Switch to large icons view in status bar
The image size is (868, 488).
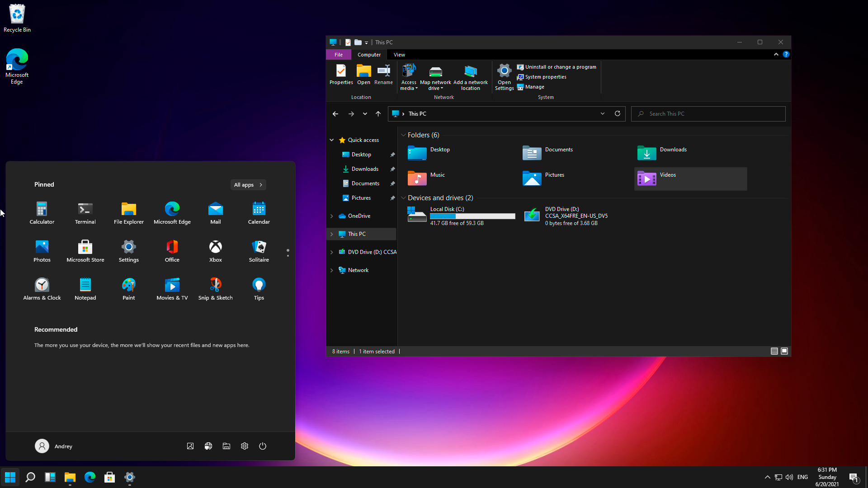click(784, 351)
